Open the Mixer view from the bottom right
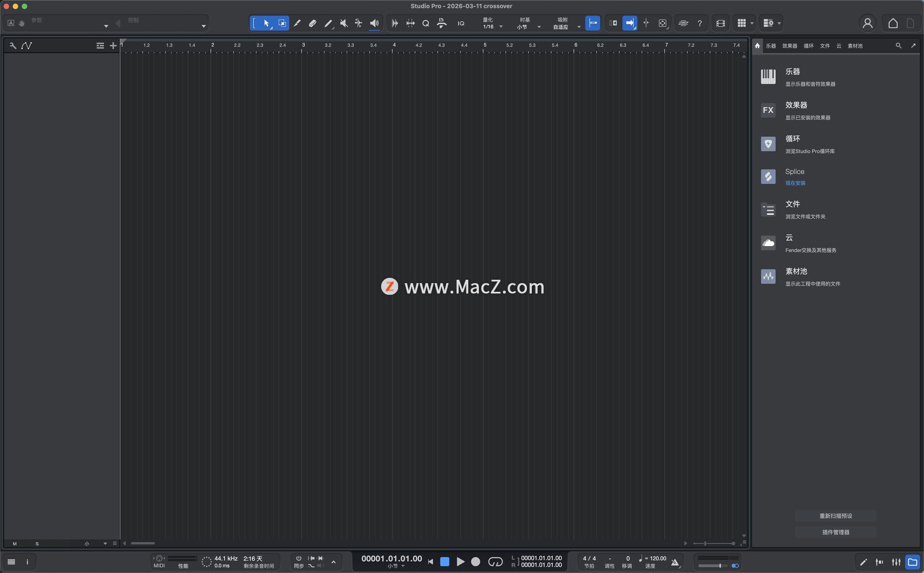This screenshot has height=573, width=924. click(x=896, y=562)
